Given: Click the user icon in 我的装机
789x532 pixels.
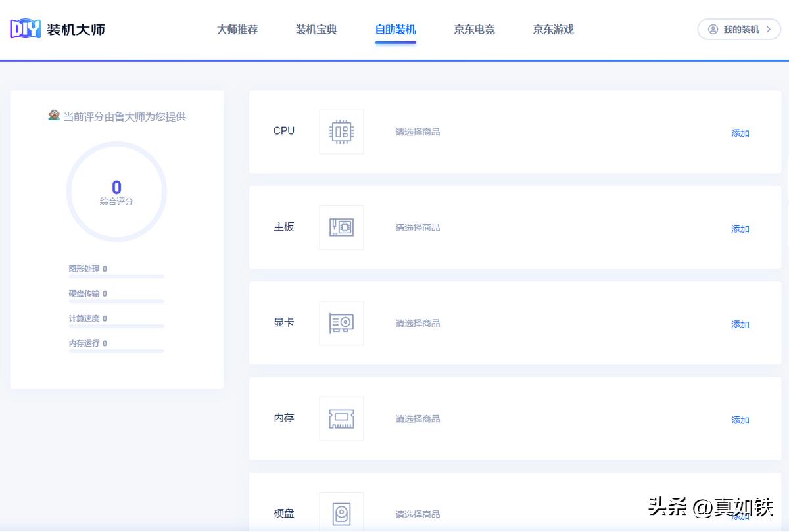Looking at the screenshot, I should coord(712,29).
